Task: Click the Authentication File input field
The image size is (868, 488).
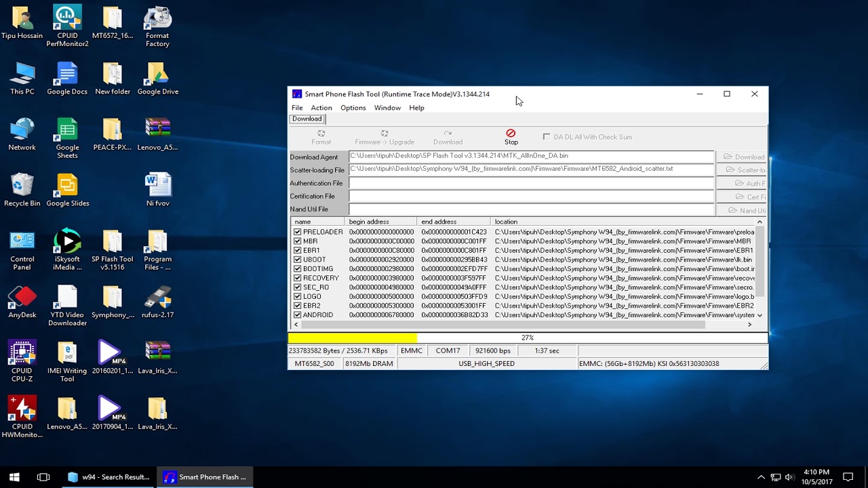Action: 532,183
